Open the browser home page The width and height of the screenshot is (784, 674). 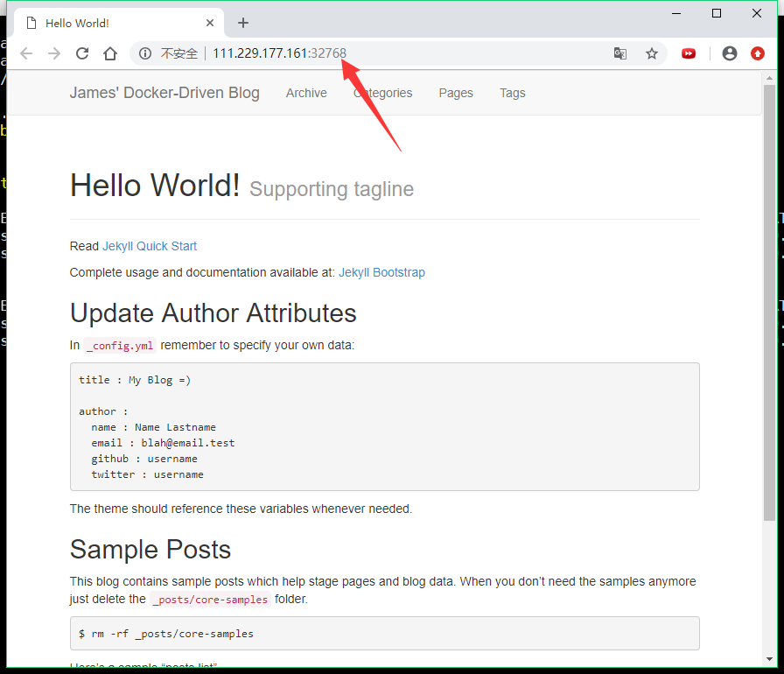point(110,53)
